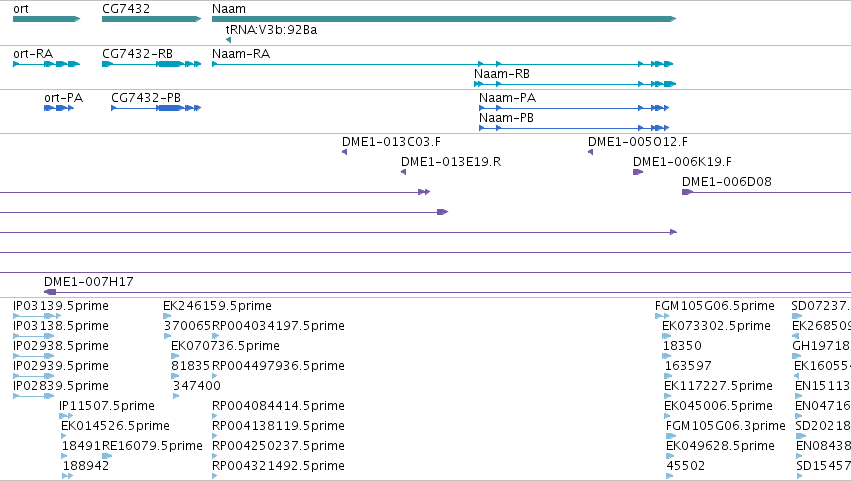Click the 45502 EST label

pos(685,466)
